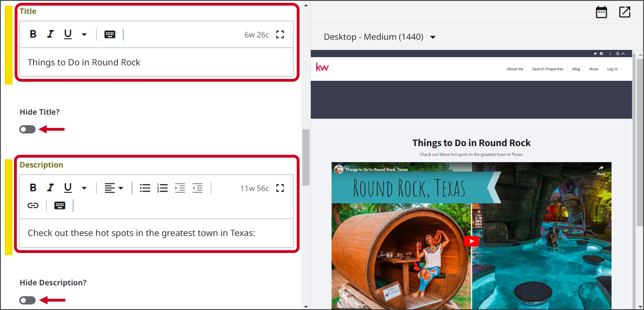
Task: Insert numbered list in Description
Action: (162, 188)
